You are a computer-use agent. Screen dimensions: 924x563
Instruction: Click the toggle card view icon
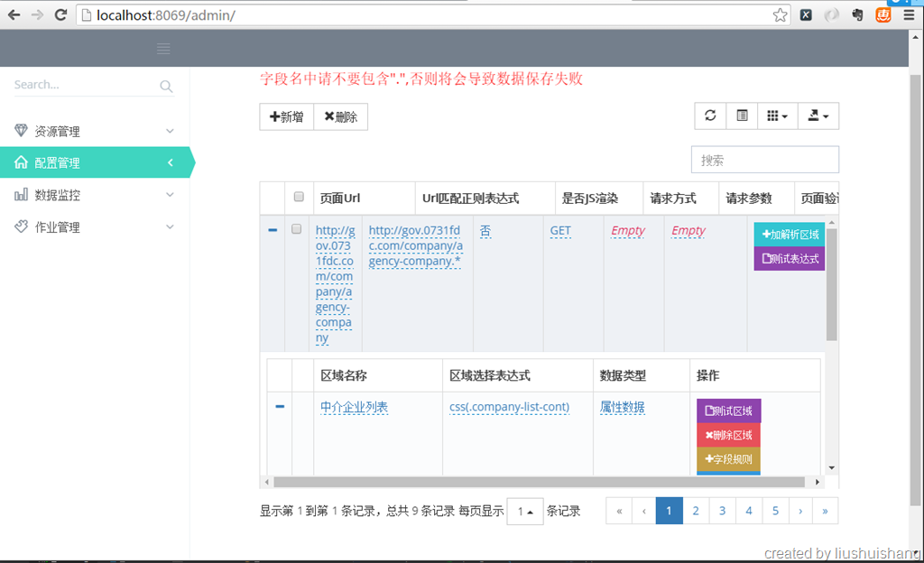click(742, 115)
